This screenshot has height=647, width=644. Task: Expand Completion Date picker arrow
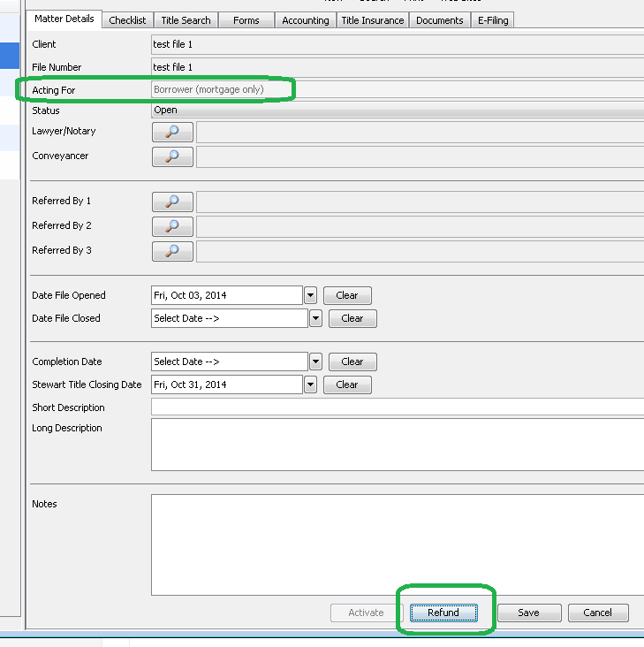click(315, 362)
